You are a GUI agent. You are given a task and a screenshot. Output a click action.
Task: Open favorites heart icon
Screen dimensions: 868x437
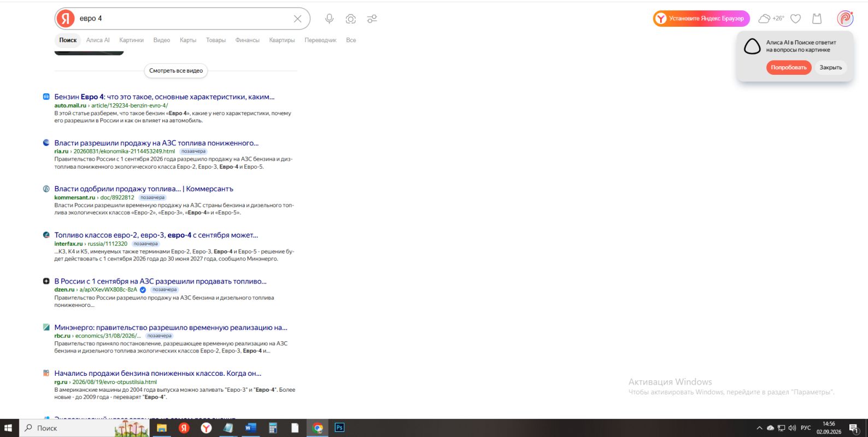coord(796,19)
